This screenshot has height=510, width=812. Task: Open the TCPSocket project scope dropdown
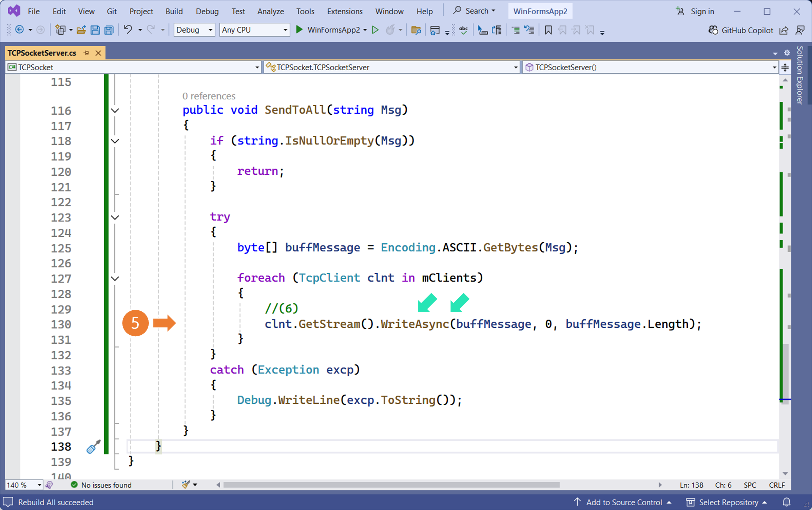(x=133, y=67)
